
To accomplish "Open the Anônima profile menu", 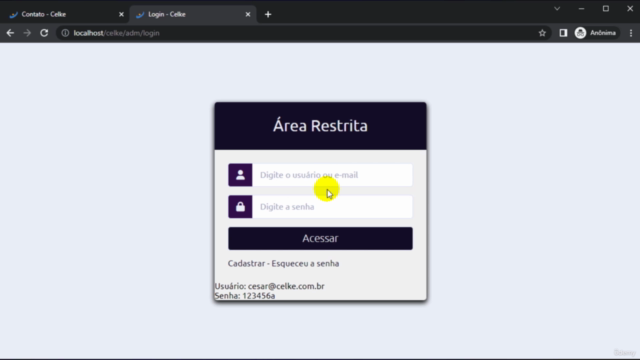I will (596, 33).
